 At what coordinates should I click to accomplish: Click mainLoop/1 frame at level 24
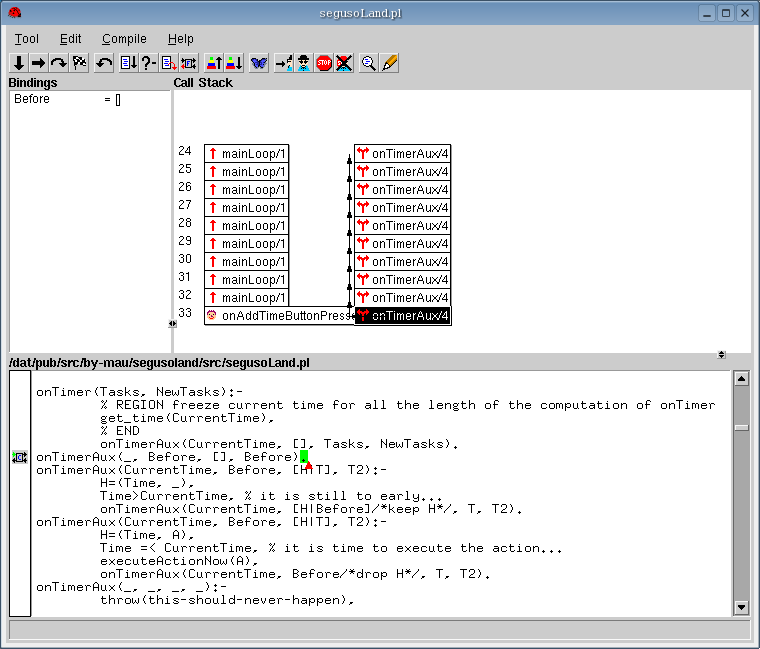[246, 154]
